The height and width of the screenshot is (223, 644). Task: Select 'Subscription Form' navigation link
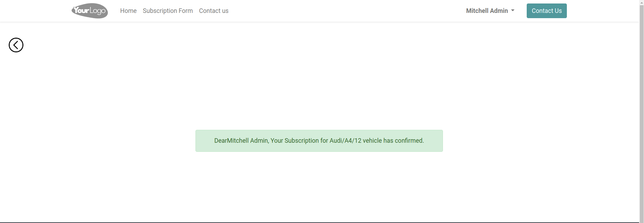pos(168,11)
